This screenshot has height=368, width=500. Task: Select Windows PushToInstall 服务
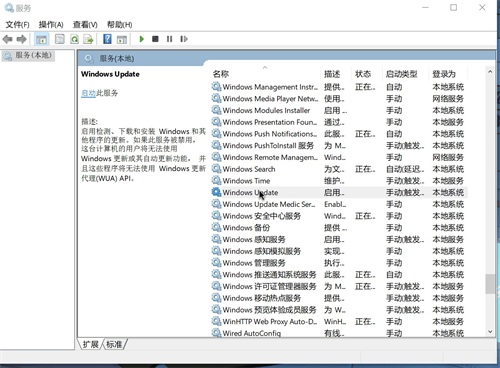point(338,145)
